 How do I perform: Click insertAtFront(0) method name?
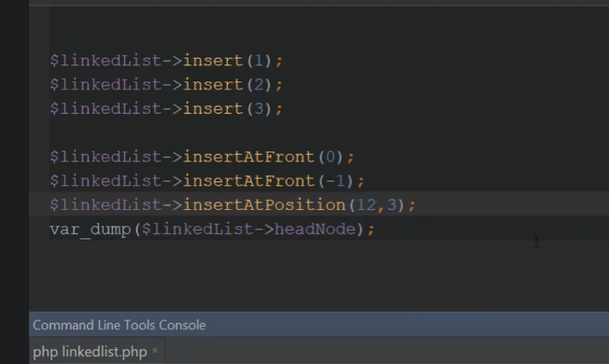(248, 157)
